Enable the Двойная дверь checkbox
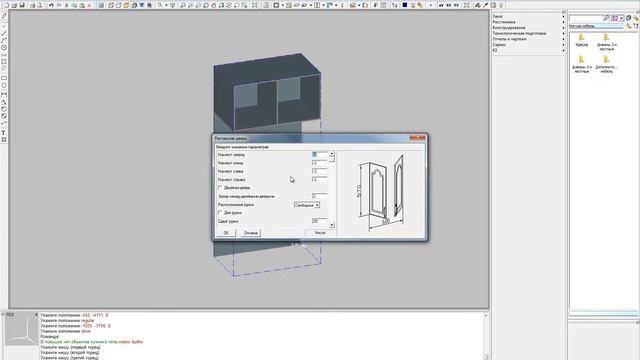Image resolution: width=640 pixels, height=360 pixels. [220, 187]
